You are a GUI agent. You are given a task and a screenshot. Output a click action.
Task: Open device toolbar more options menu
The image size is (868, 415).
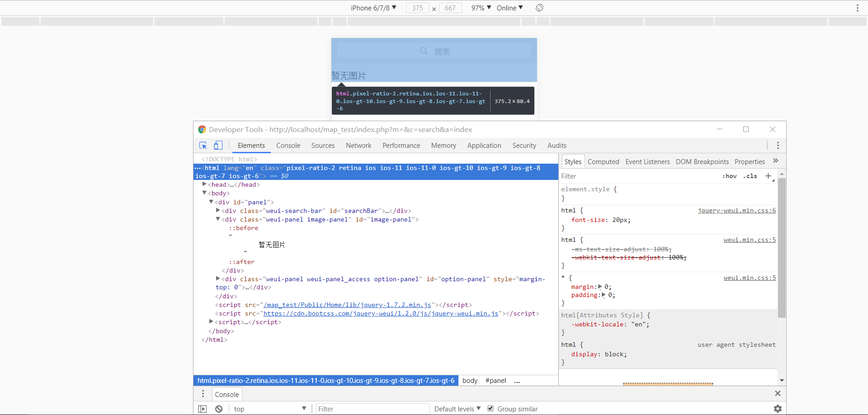[857, 8]
